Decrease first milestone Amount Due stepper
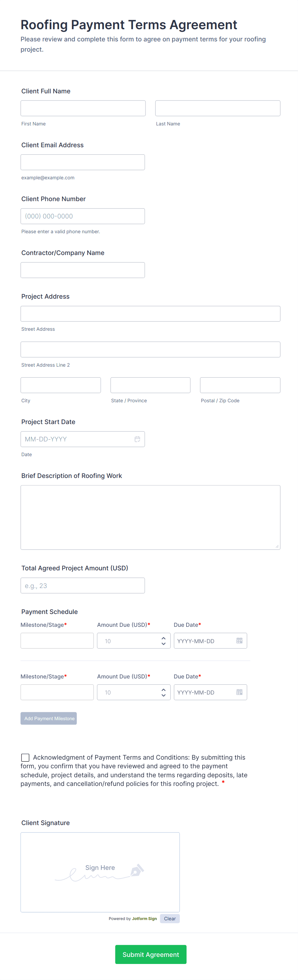The width and height of the screenshot is (298, 980). click(x=163, y=644)
